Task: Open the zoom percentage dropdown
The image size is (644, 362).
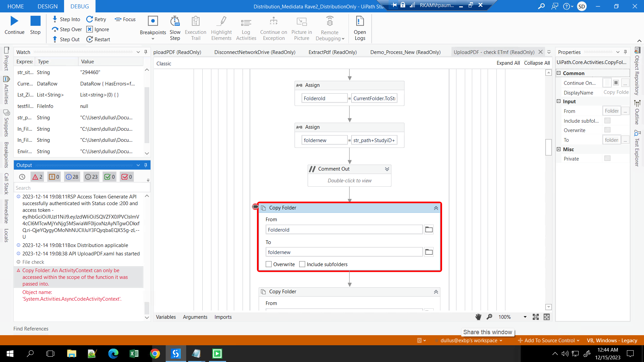Action: [525, 317]
